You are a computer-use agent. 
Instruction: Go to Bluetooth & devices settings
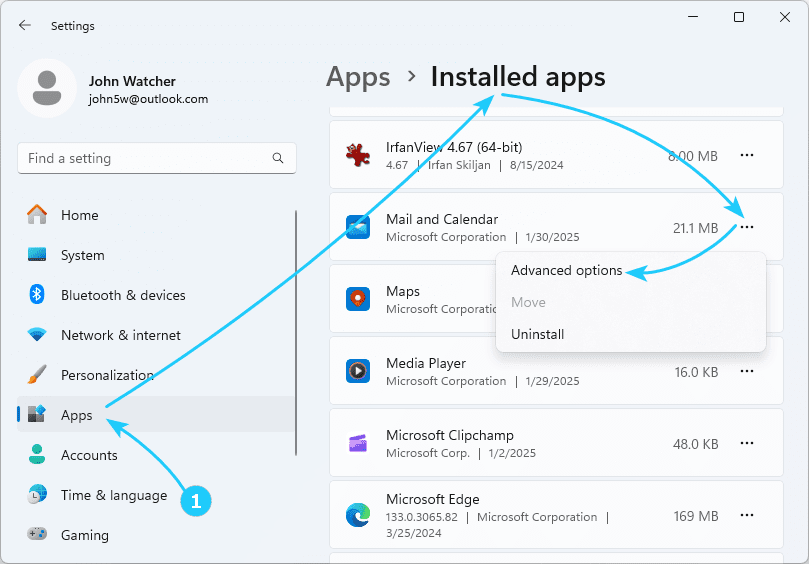[123, 295]
